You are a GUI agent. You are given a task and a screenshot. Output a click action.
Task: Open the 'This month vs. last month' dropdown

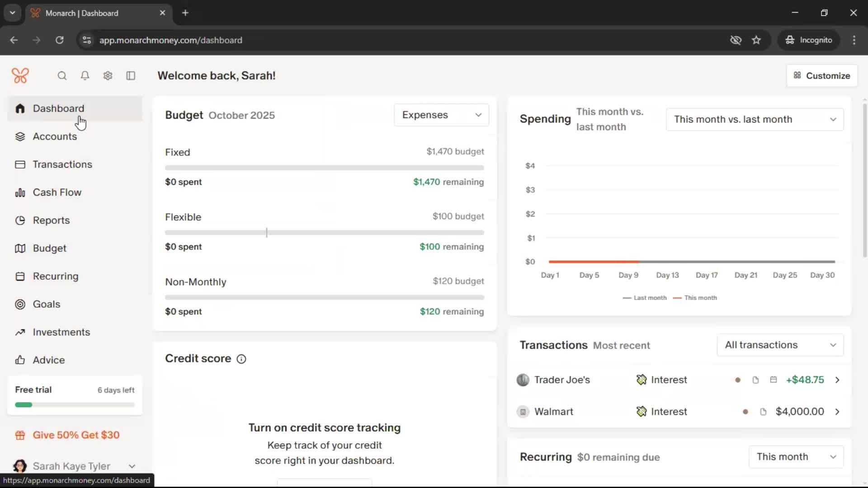pyautogui.click(x=755, y=120)
